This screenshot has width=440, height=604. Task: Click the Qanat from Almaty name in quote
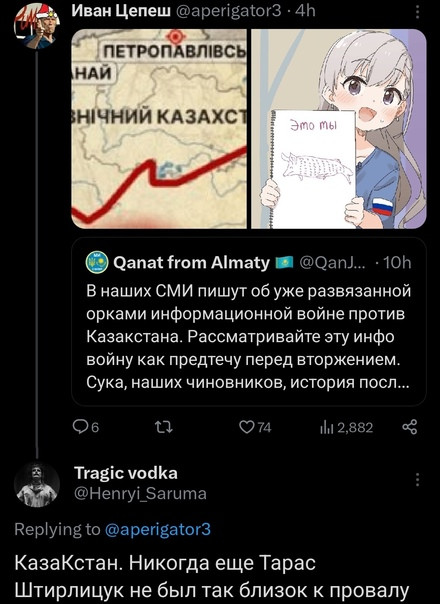(191, 262)
